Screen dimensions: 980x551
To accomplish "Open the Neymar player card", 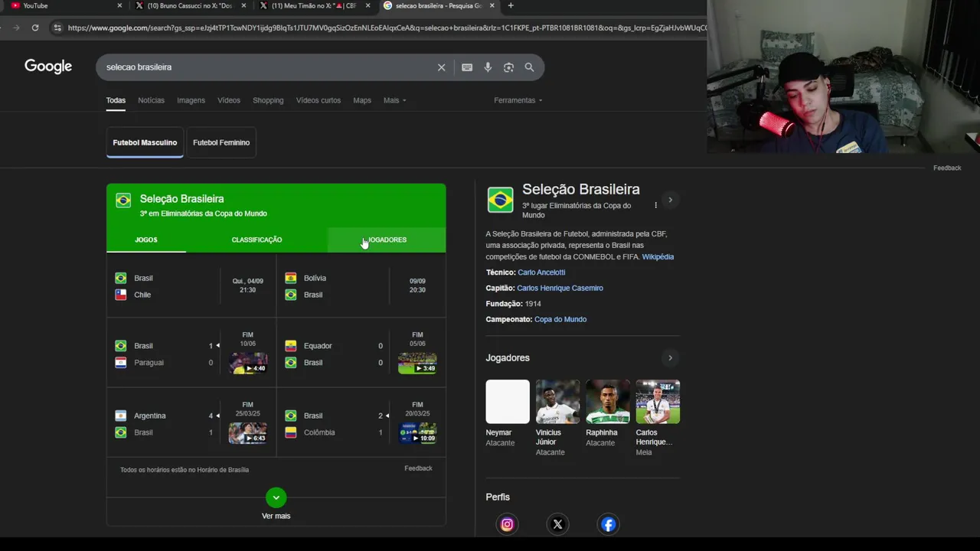I will pyautogui.click(x=507, y=413).
